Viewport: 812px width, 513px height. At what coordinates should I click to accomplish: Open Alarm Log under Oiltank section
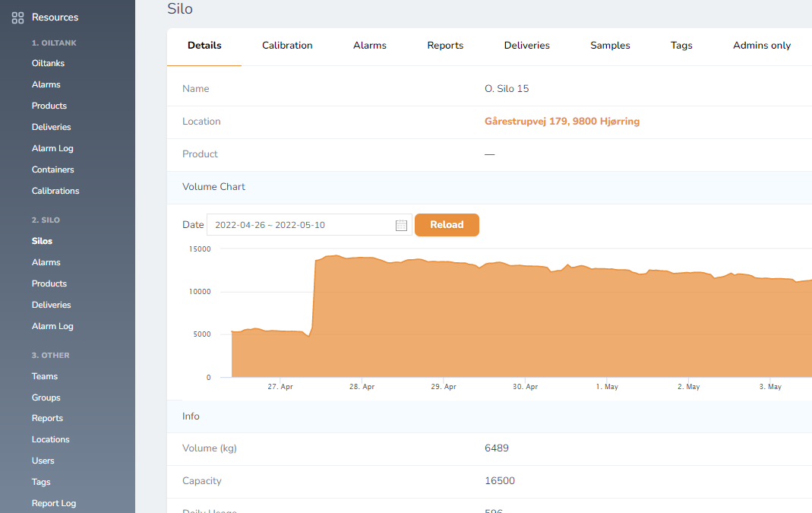click(x=52, y=148)
